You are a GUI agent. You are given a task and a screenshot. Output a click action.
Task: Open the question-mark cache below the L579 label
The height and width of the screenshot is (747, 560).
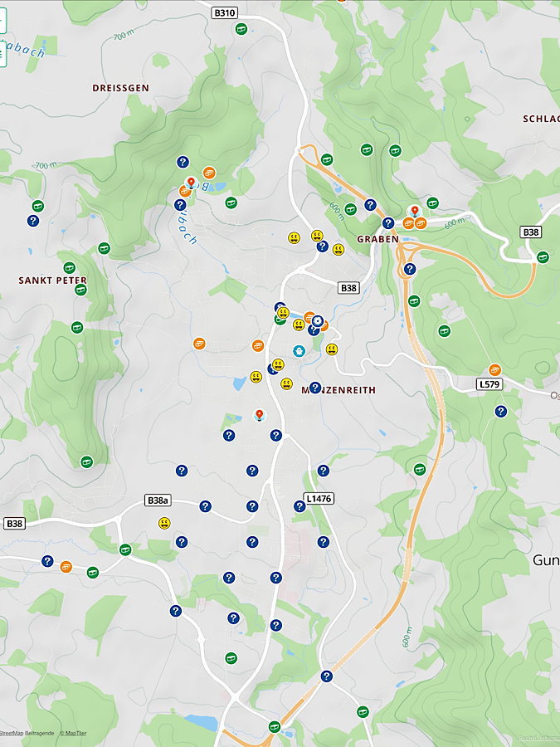500,411
